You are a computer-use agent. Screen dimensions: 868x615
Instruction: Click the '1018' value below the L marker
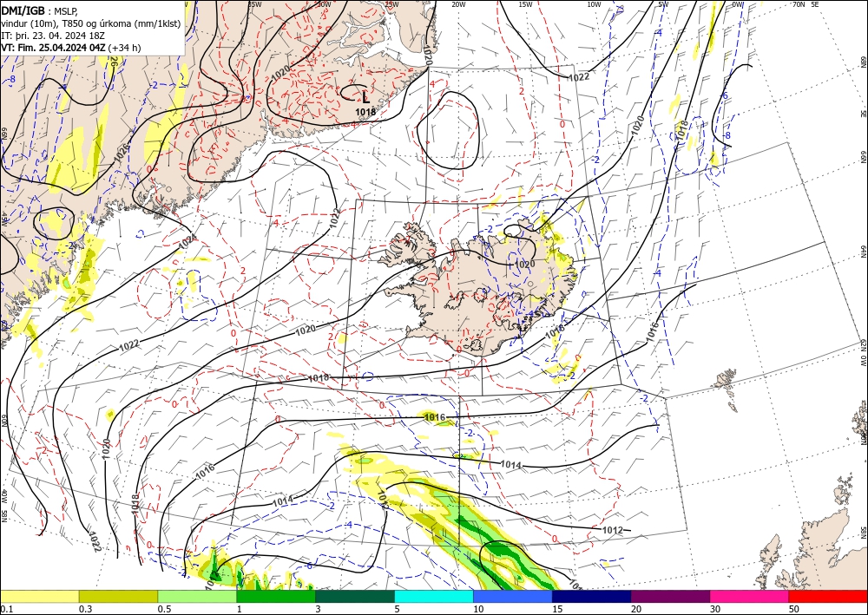pyautogui.click(x=365, y=112)
